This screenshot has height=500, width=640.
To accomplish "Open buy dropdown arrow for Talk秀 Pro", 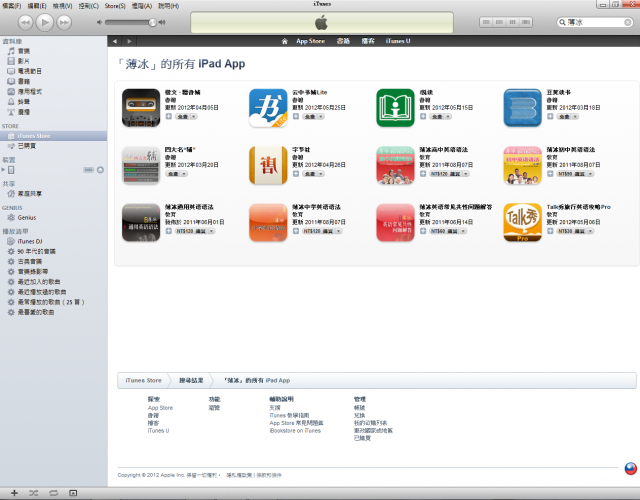I will [x=590, y=231].
